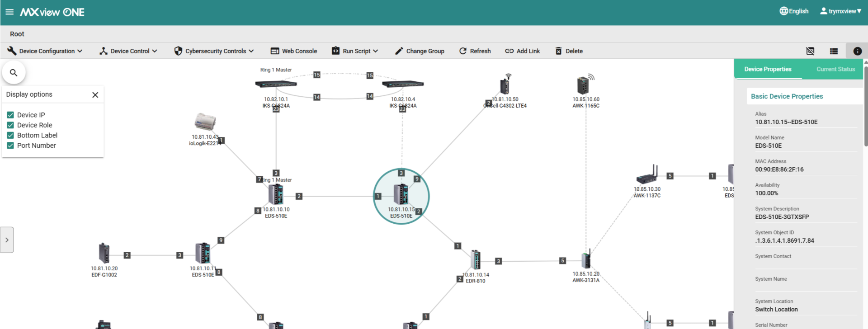This screenshot has width=868, height=329.
Task: Click the properties panel vertical scrollbar
Action: [x=866, y=106]
